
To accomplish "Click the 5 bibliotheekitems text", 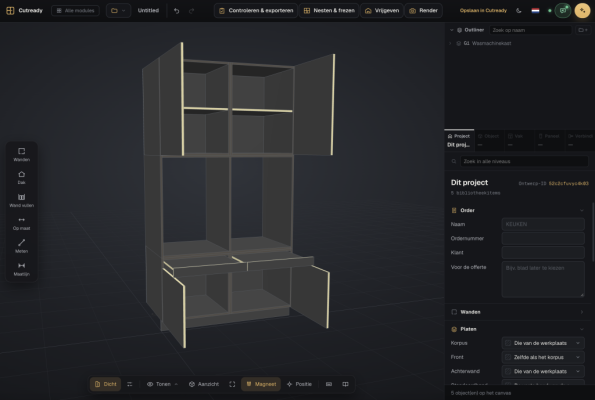I will [475, 193].
